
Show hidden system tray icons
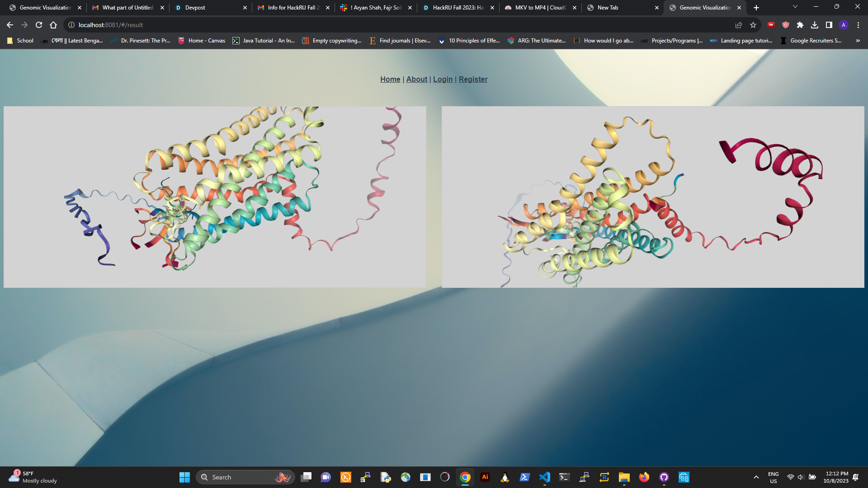(x=756, y=477)
